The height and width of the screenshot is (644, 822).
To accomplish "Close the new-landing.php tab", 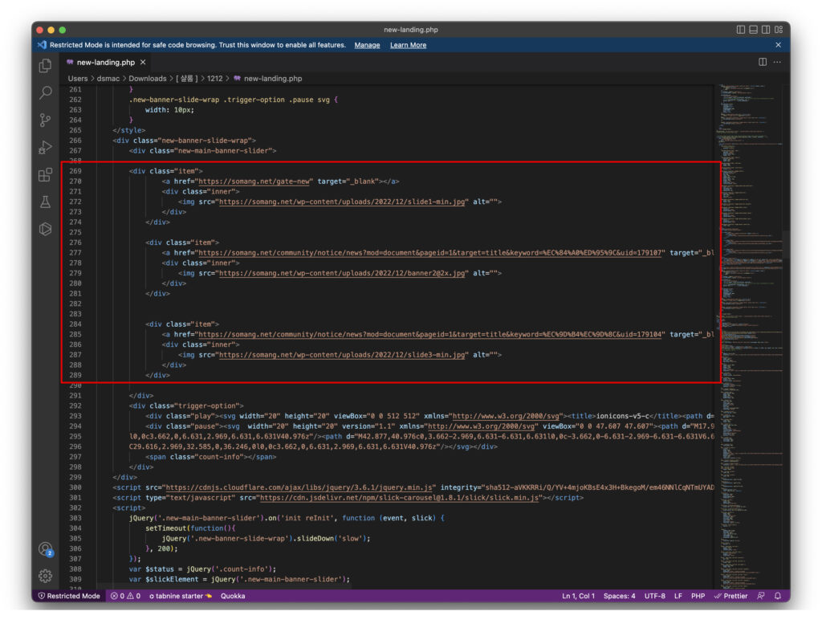I will click(143, 63).
